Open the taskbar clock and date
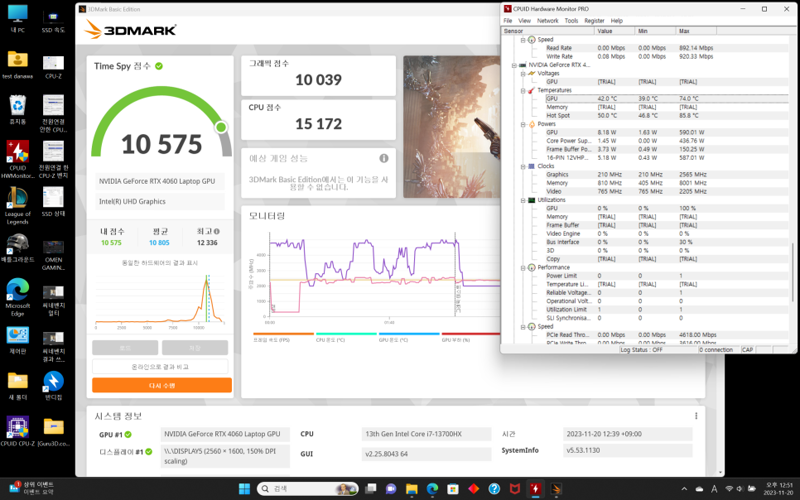The width and height of the screenshot is (800, 500). point(779,489)
